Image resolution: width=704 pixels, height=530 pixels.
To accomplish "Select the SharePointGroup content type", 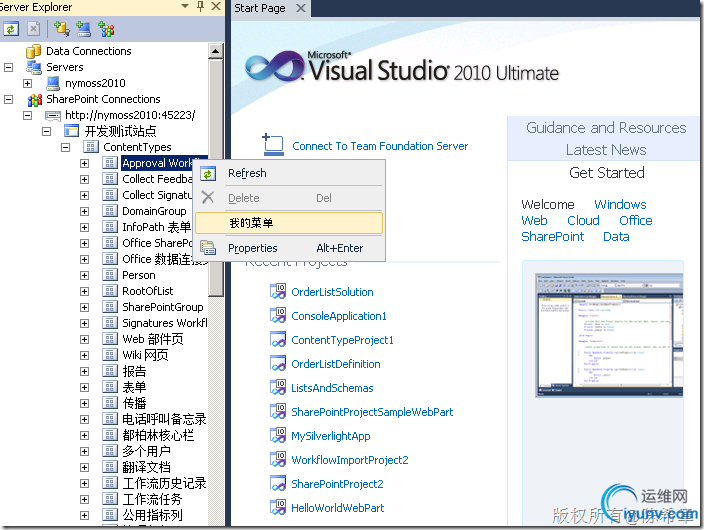I will point(163,307).
